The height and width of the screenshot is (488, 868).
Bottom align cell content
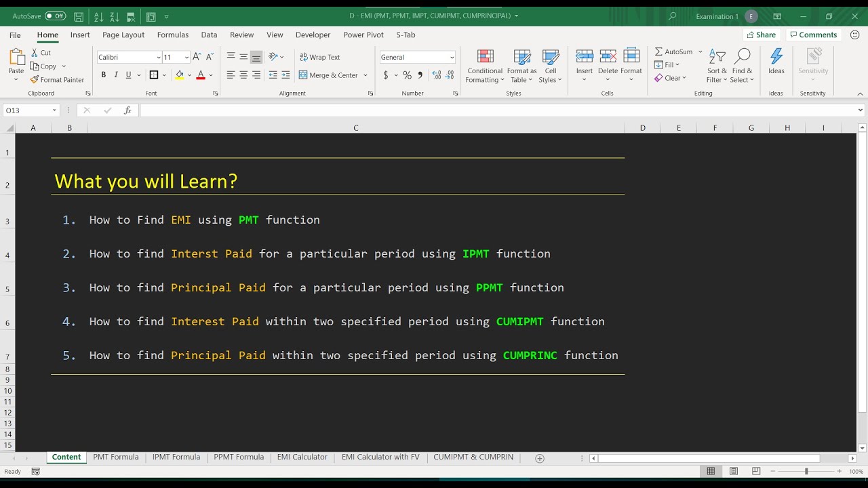[256, 57]
